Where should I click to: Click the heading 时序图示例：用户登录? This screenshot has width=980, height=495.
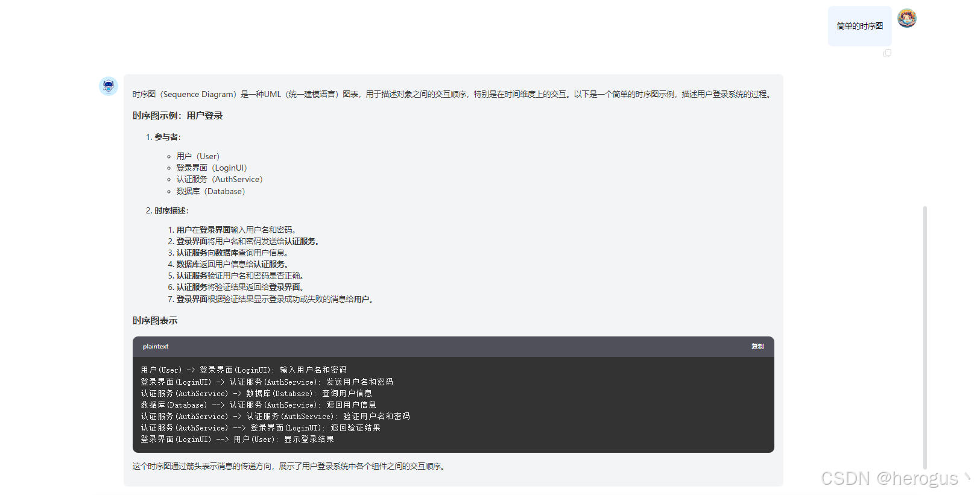click(178, 116)
